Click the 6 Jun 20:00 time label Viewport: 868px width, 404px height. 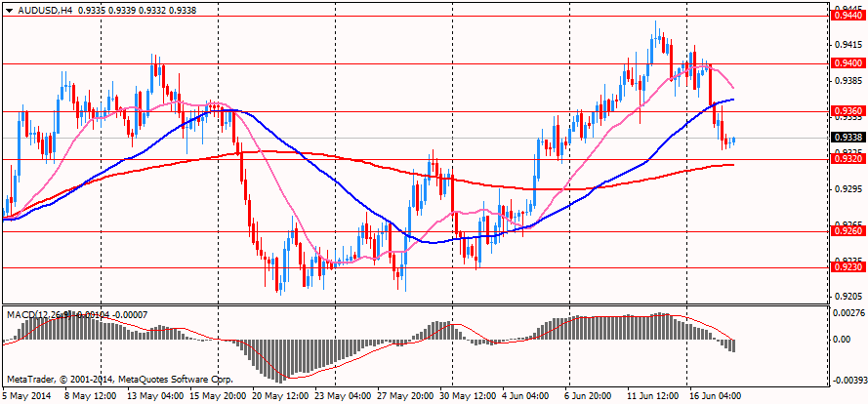point(589,396)
